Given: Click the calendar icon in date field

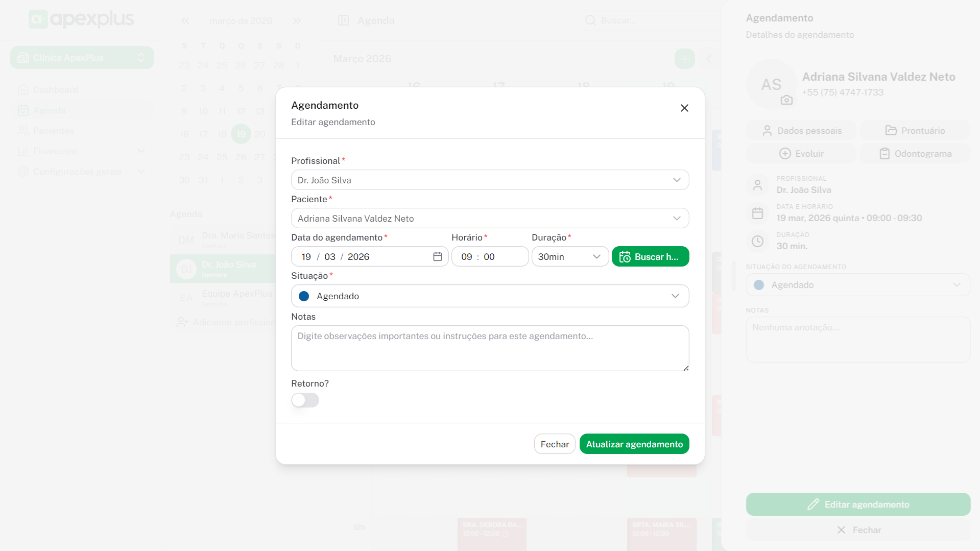Looking at the screenshot, I should (x=437, y=256).
